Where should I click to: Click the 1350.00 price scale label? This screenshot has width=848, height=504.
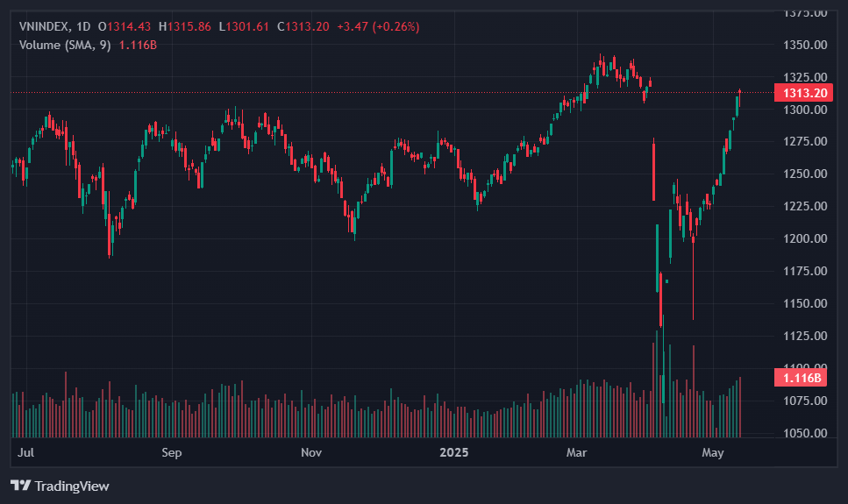(805, 45)
